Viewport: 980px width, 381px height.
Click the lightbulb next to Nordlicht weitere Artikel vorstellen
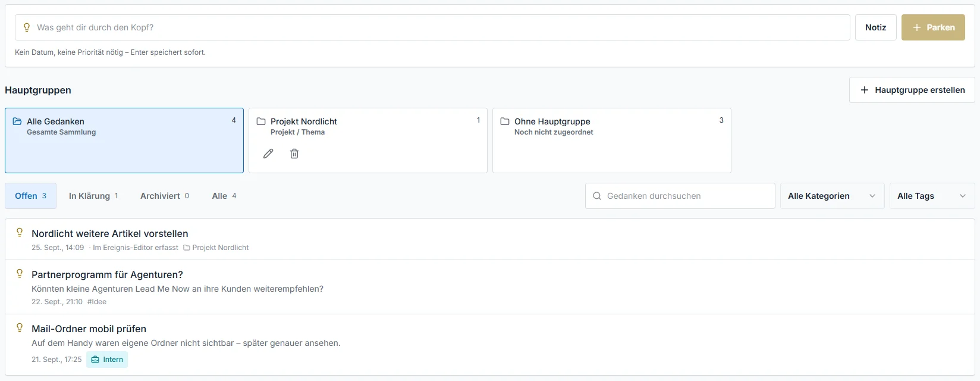click(20, 233)
